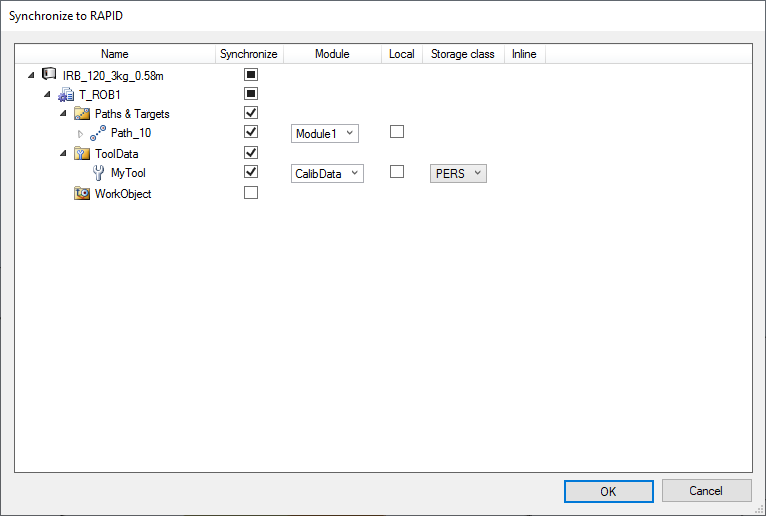
Task: Toggle the Local checkbox for Path_10
Action: point(397,132)
